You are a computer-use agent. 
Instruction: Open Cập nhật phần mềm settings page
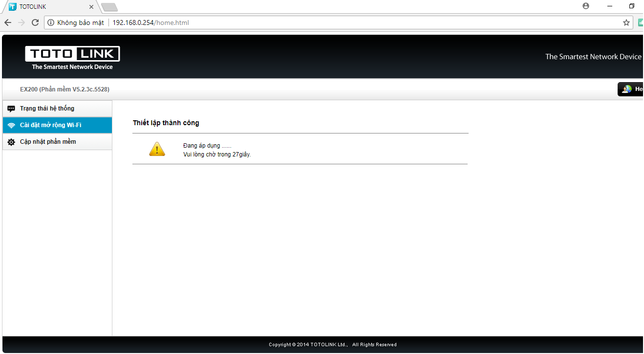(x=48, y=142)
